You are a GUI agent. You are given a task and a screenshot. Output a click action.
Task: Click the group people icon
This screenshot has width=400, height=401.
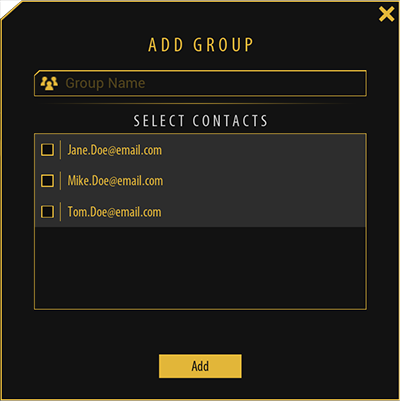[49, 83]
